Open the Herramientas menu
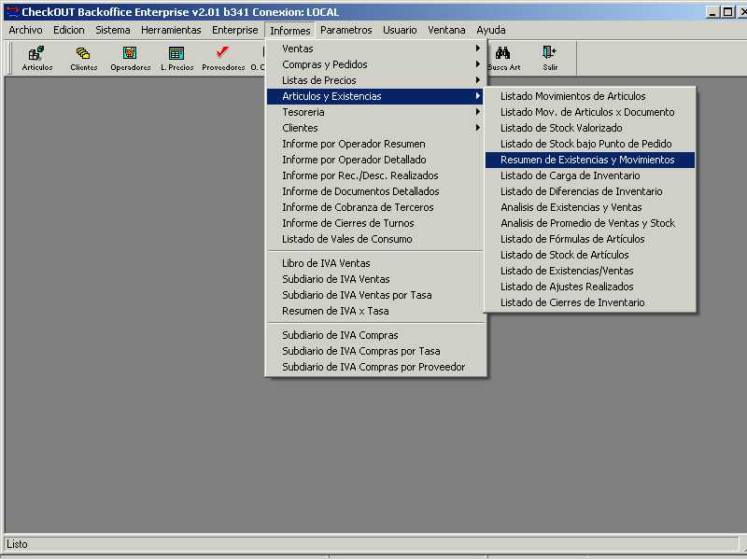Viewport: 747px width, 560px height. click(x=171, y=30)
